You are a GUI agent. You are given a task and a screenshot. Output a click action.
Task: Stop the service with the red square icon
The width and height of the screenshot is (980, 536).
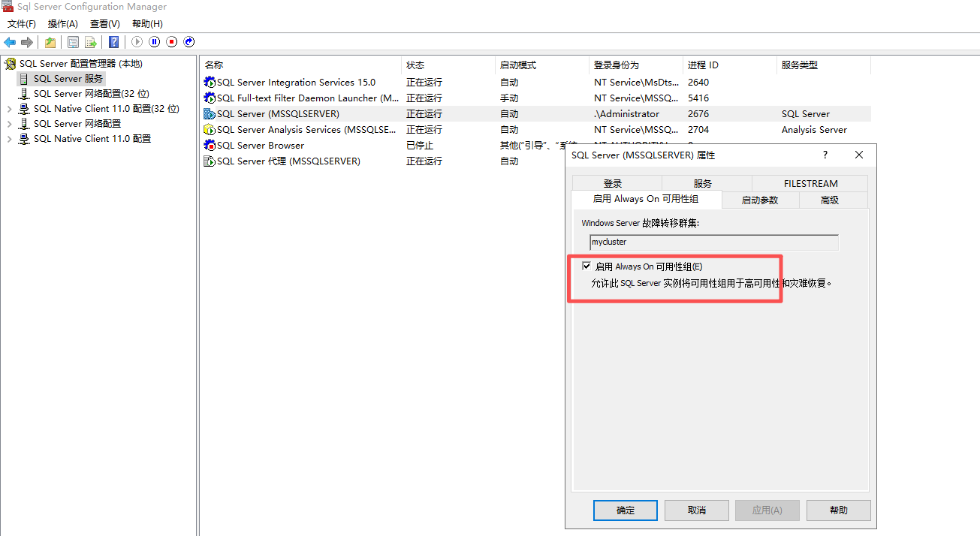[172, 42]
